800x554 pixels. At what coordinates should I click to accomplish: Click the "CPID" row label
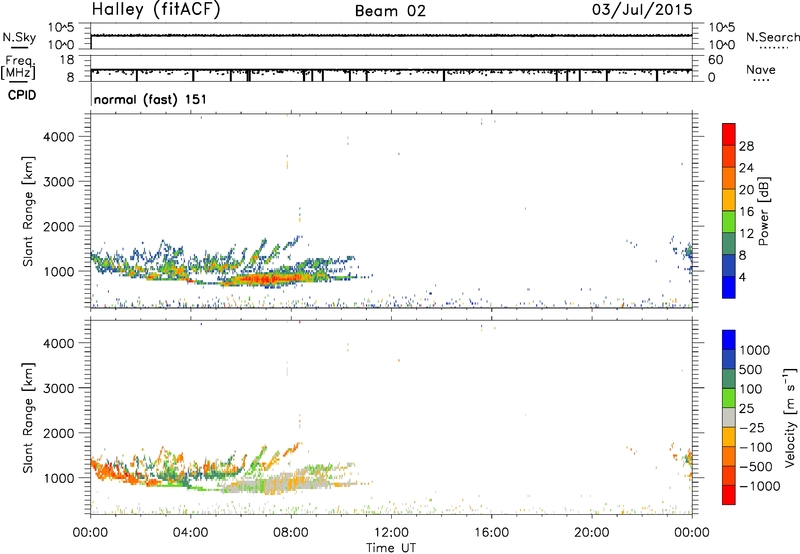point(22,95)
